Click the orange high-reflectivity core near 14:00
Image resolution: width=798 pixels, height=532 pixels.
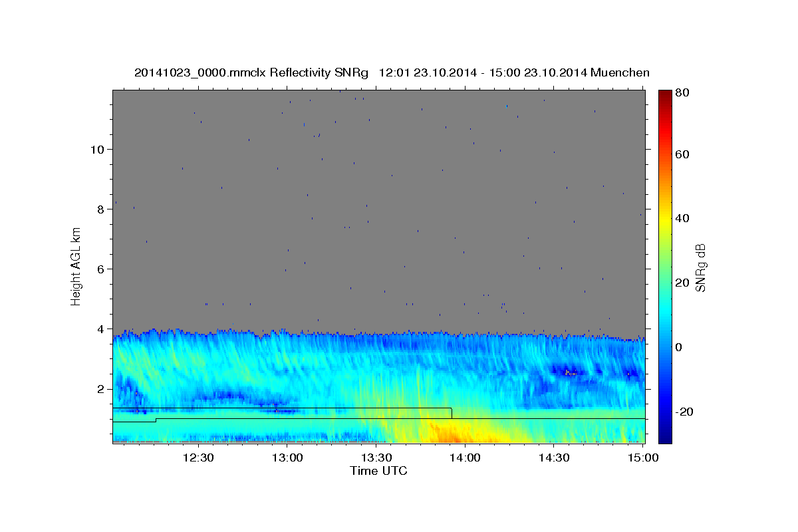tap(451, 436)
